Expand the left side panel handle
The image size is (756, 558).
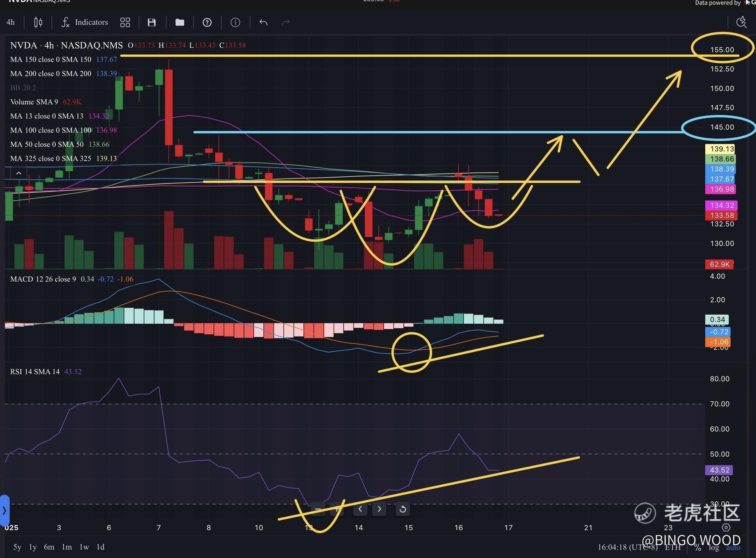coord(4,510)
